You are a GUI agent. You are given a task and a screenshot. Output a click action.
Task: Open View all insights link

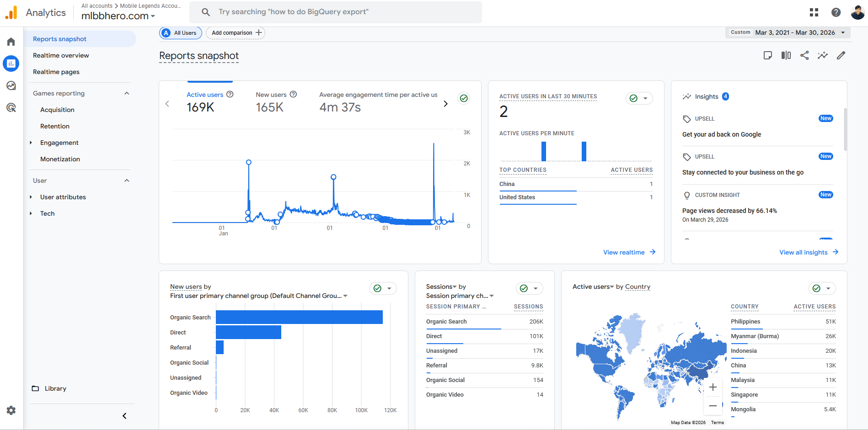tap(809, 252)
